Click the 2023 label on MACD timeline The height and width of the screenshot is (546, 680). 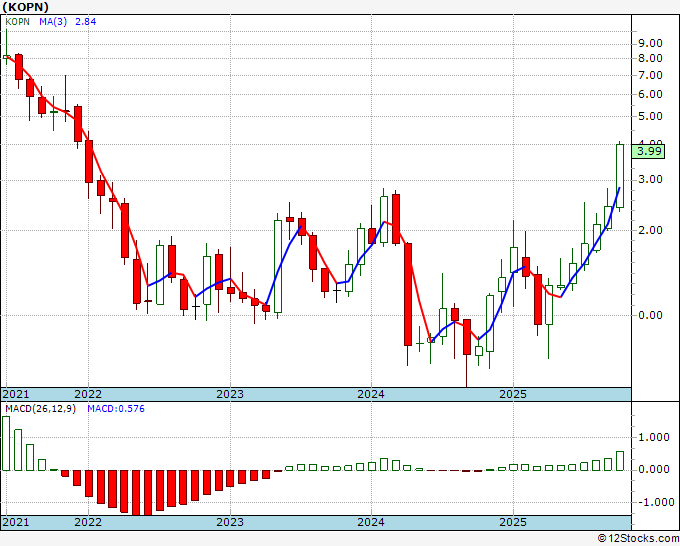tap(230, 522)
